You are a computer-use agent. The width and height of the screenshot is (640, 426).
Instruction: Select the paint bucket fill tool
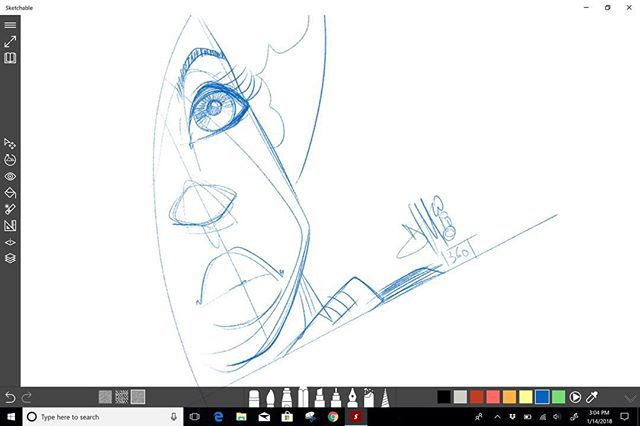pyautogui.click(x=10, y=193)
